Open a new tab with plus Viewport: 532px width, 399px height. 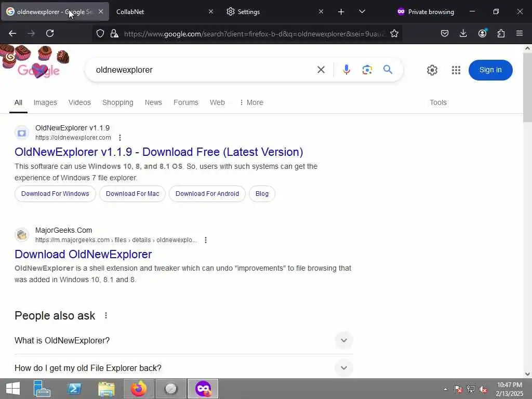341,12
